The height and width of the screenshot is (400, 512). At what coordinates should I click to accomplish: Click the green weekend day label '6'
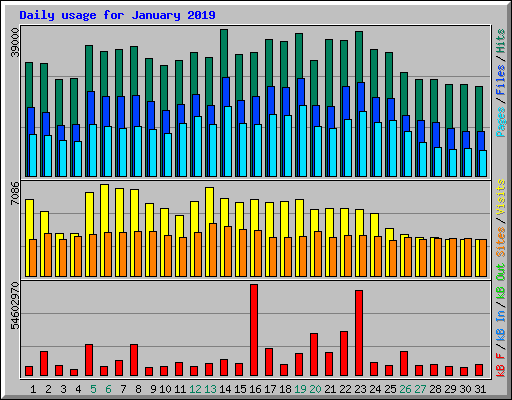click(x=108, y=389)
